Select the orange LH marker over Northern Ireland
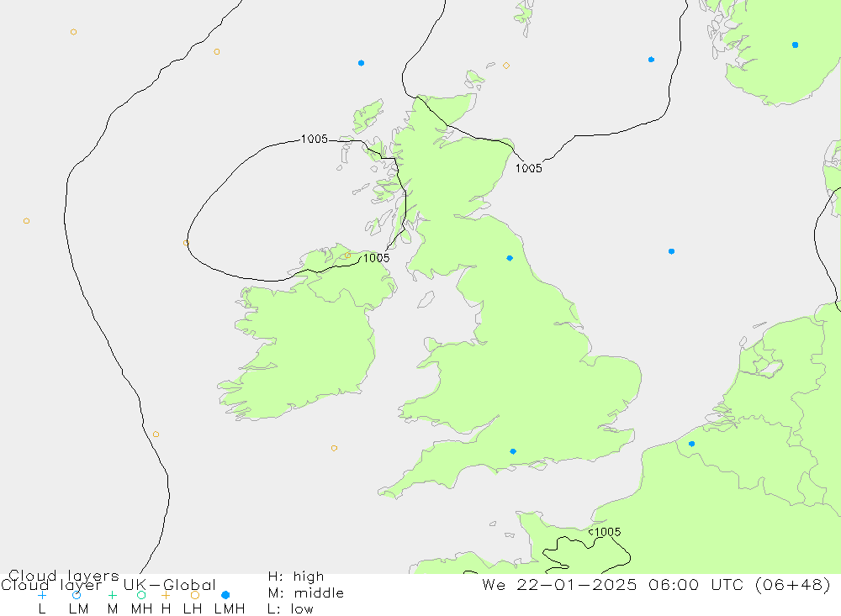The image size is (841, 616). pyautogui.click(x=347, y=255)
